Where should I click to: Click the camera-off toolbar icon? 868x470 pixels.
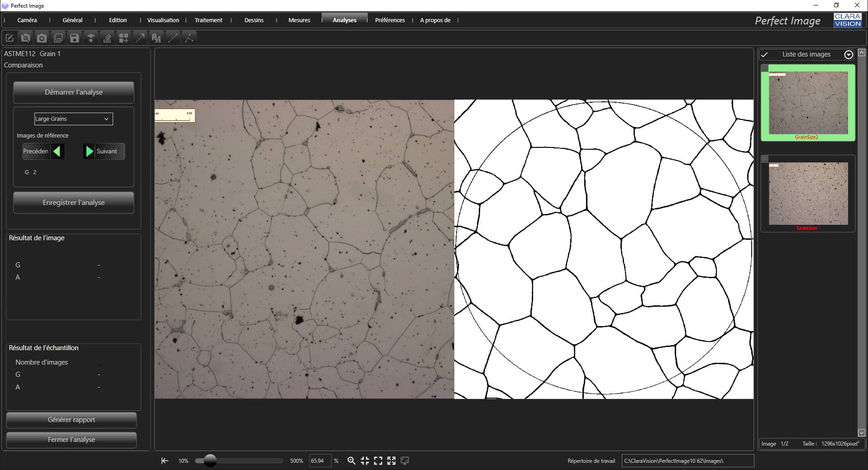coord(26,38)
